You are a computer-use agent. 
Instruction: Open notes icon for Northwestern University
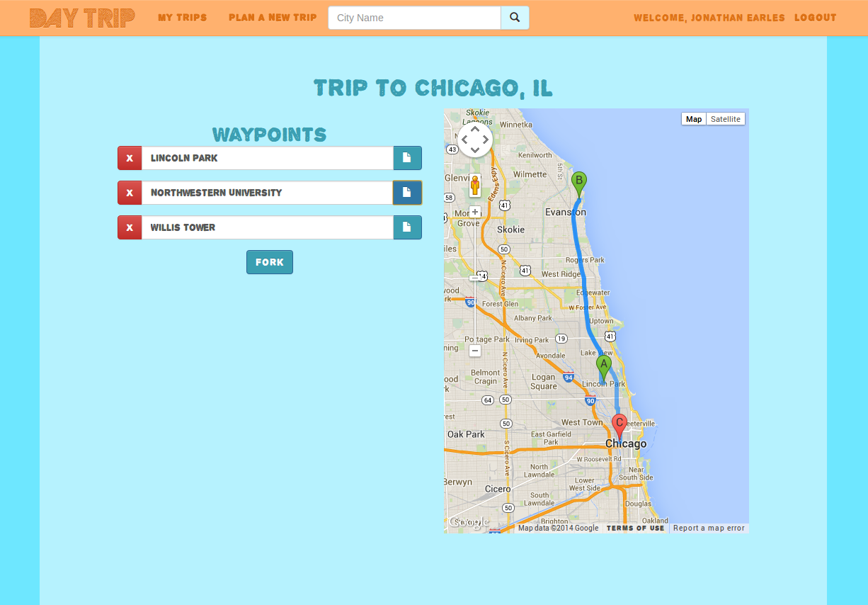click(x=407, y=193)
